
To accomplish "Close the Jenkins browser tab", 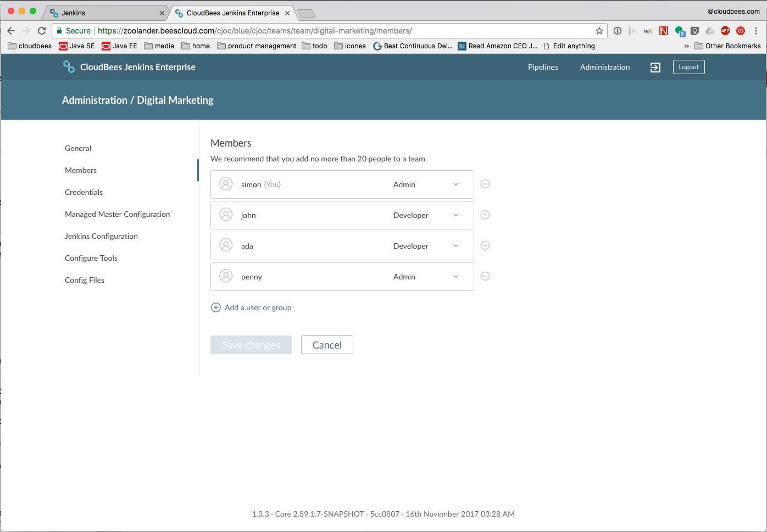I will (162, 13).
